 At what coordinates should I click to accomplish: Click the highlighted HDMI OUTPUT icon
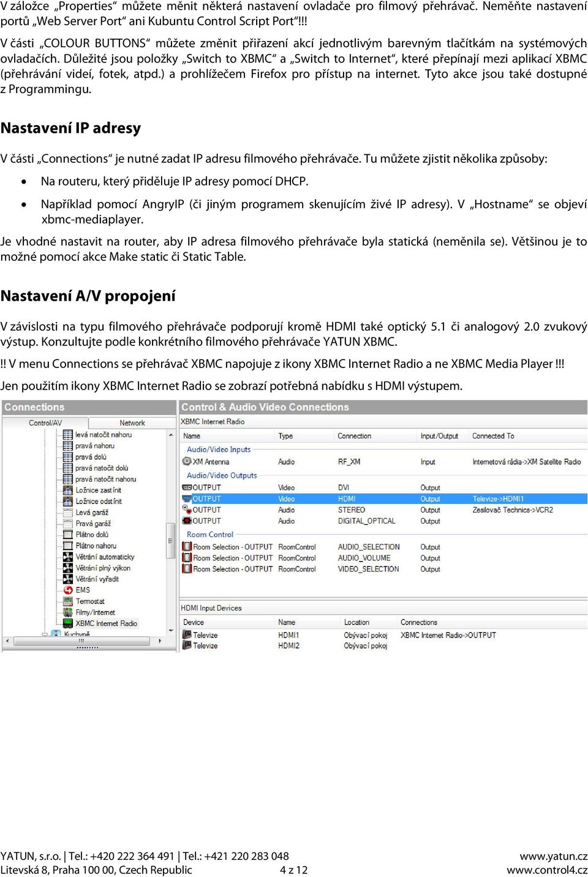(187, 499)
